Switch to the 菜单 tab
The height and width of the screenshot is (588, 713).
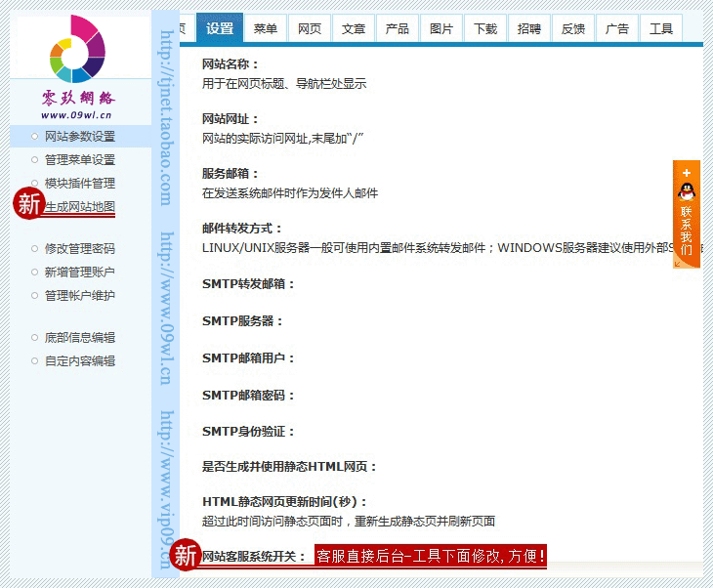click(x=266, y=28)
